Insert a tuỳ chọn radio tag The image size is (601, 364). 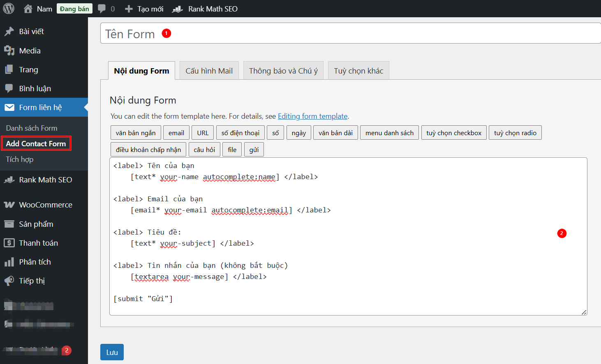click(515, 133)
